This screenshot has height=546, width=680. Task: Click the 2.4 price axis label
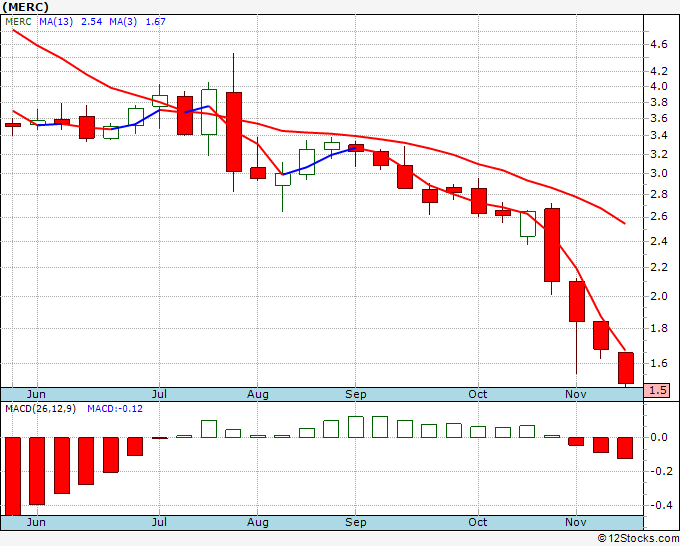pyautogui.click(x=658, y=241)
